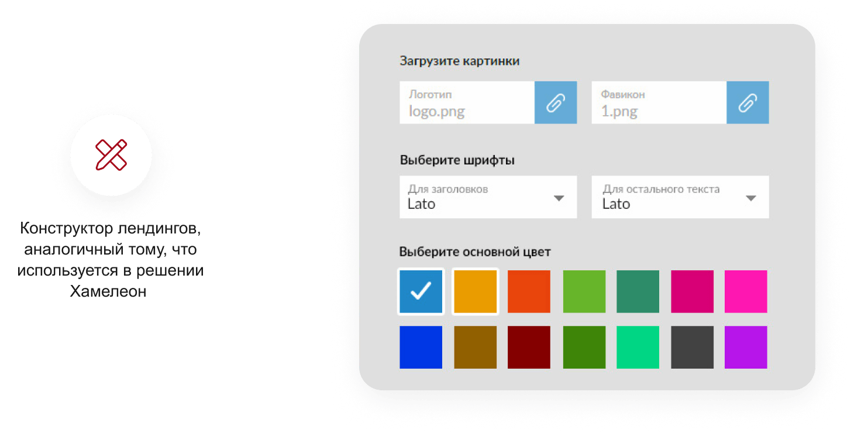Pick the dark gray color swatch
This screenshot has width=868, height=433.
tap(692, 347)
